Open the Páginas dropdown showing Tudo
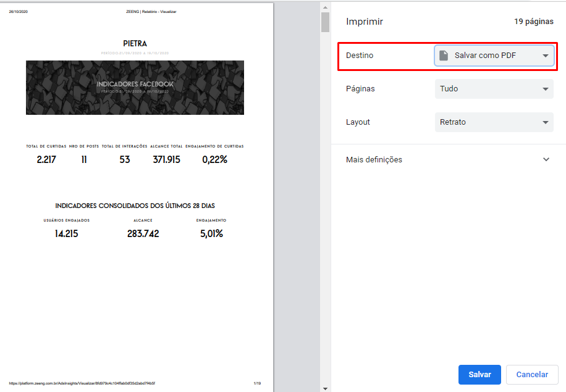This screenshot has height=392, width=566. [494, 89]
